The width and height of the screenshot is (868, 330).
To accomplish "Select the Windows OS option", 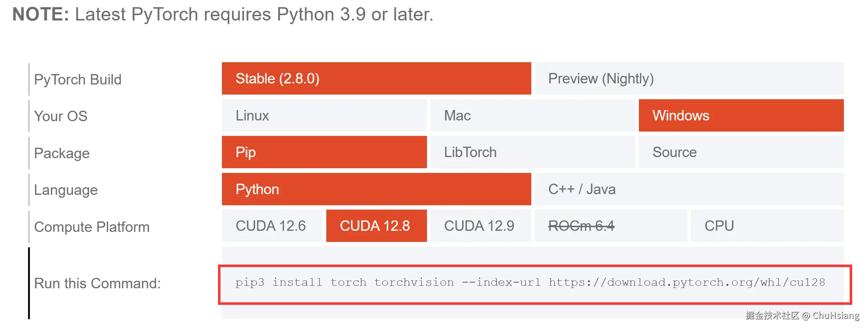I will (741, 115).
